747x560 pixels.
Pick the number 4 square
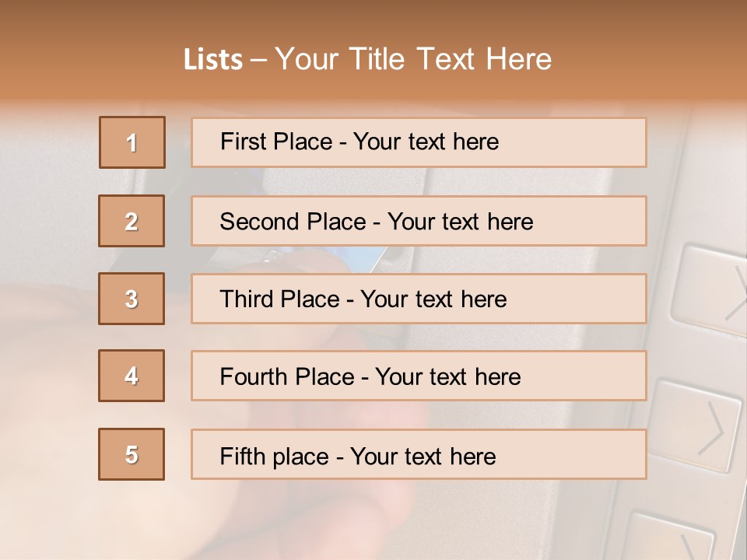click(132, 376)
